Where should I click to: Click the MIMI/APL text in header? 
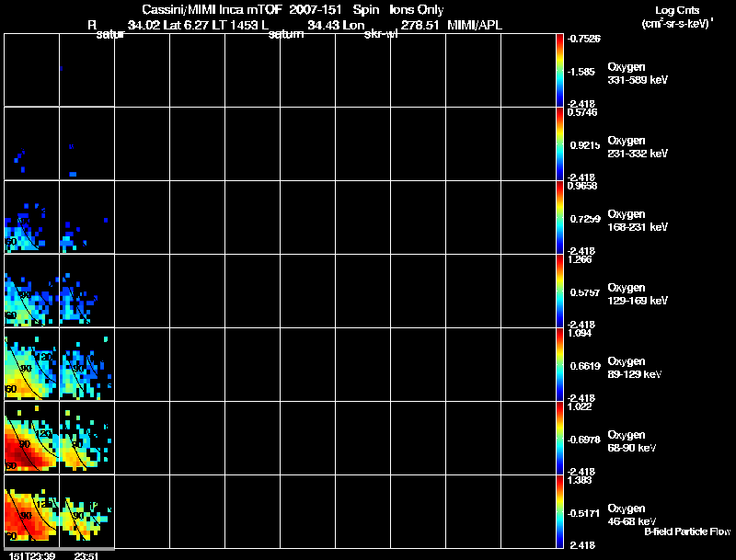[x=475, y=25]
